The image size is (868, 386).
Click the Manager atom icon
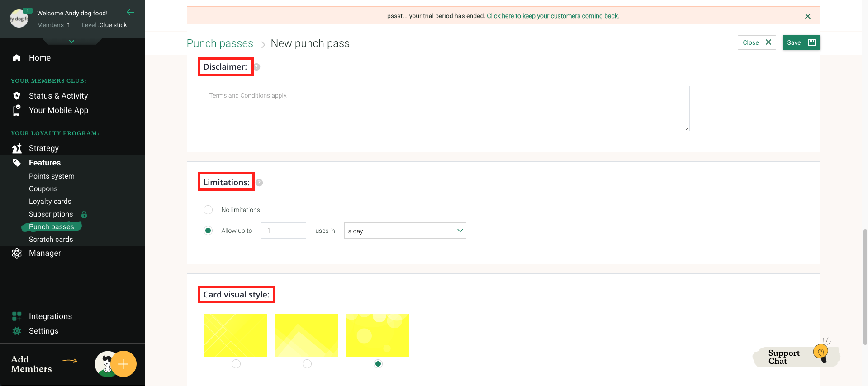pyautogui.click(x=17, y=253)
